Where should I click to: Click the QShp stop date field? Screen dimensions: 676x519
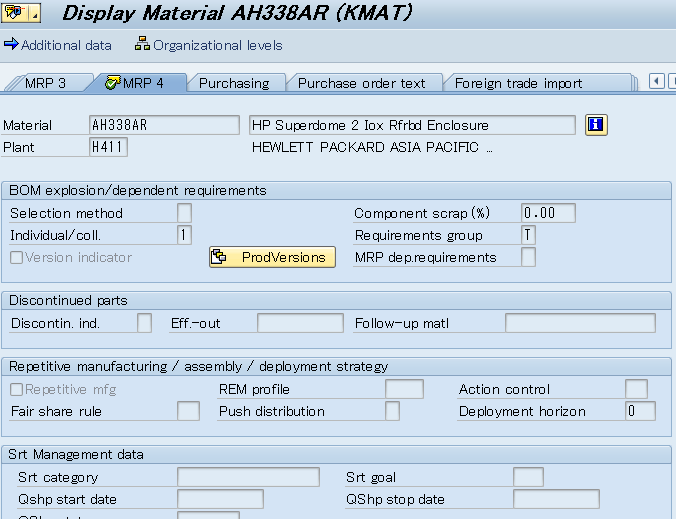(556, 499)
